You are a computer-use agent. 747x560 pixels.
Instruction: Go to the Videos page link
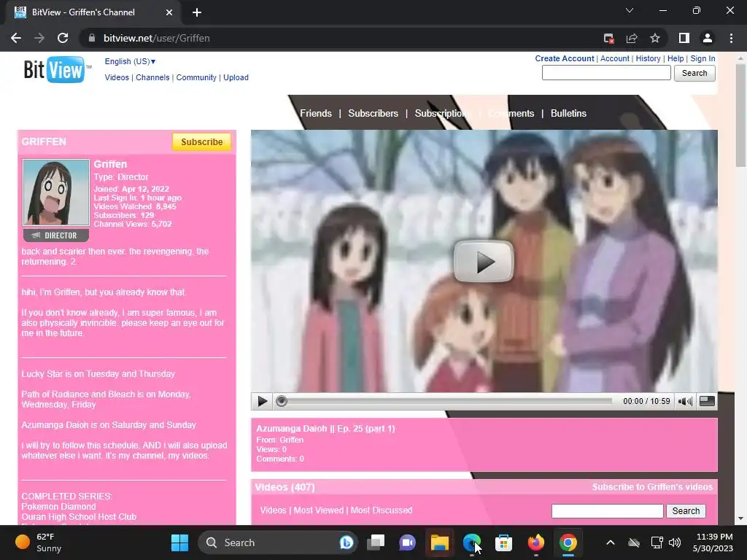click(117, 77)
